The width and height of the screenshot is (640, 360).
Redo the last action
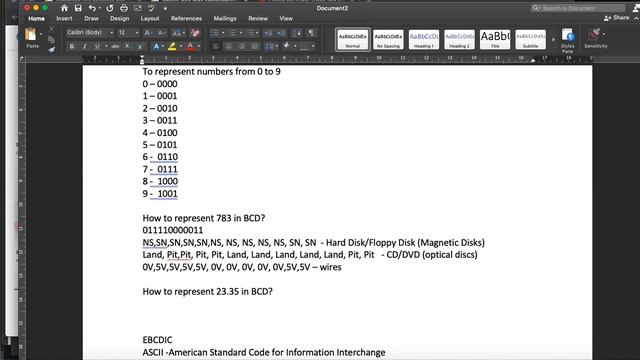pyautogui.click(x=110, y=8)
